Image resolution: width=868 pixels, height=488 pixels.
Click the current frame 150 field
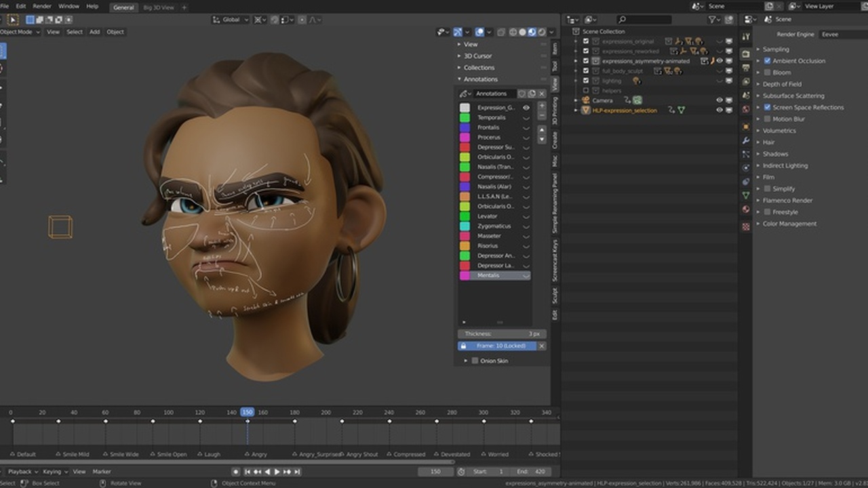(x=436, y=472)
